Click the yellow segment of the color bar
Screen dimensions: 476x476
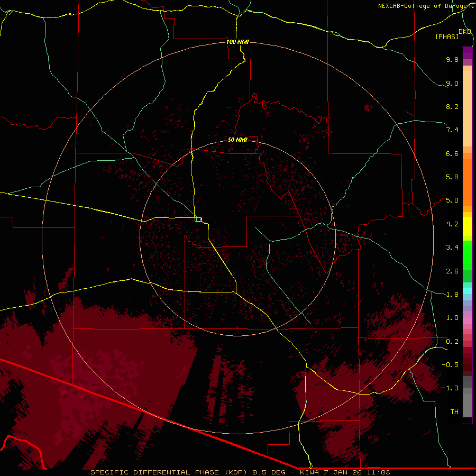467,226
